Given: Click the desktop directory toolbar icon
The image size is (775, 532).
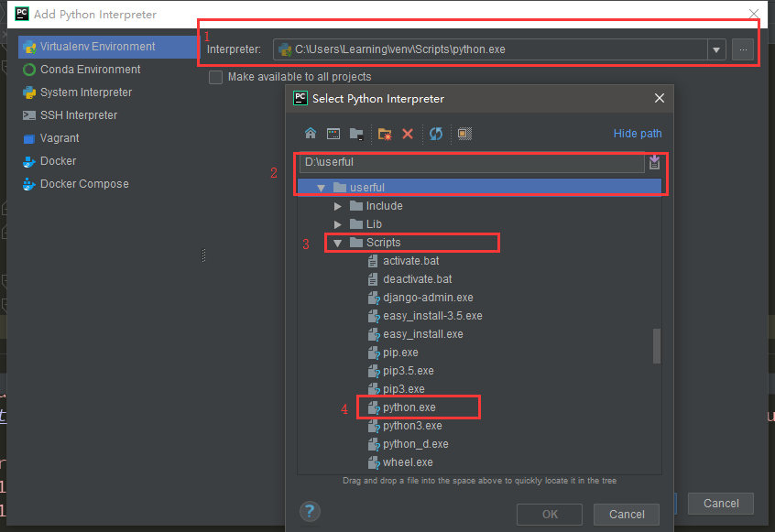Looking at the screenshot, I should (333, 134).
